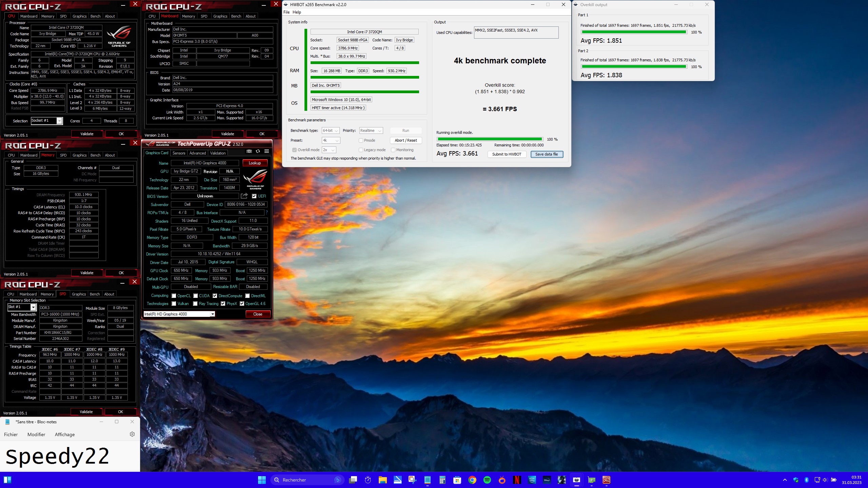
Task: Open the Affichage menu in Notepad
Action: (x=65, y=434)
